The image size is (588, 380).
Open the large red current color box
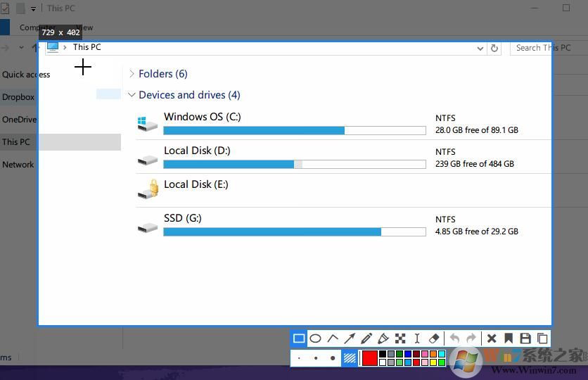click(x=370, y=358)
